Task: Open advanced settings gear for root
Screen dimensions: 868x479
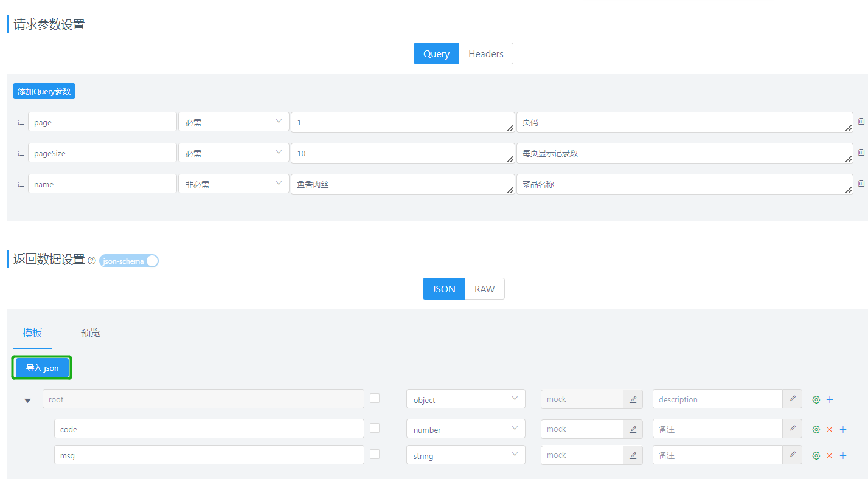Action: point(816,400)
